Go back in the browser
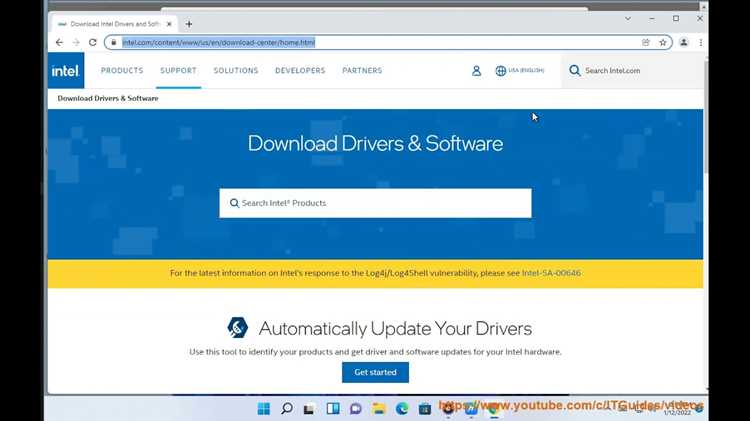This screenshot has width=750, height=421. pyautogui.click(x=59, y=43)
